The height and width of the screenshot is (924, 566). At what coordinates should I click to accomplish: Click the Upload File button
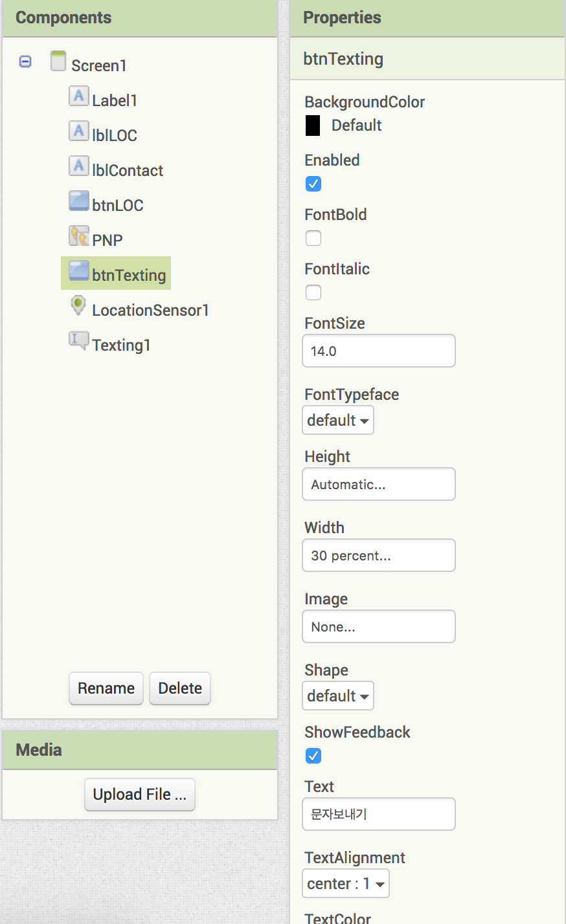pyautogui.click(x=140, y=795)
